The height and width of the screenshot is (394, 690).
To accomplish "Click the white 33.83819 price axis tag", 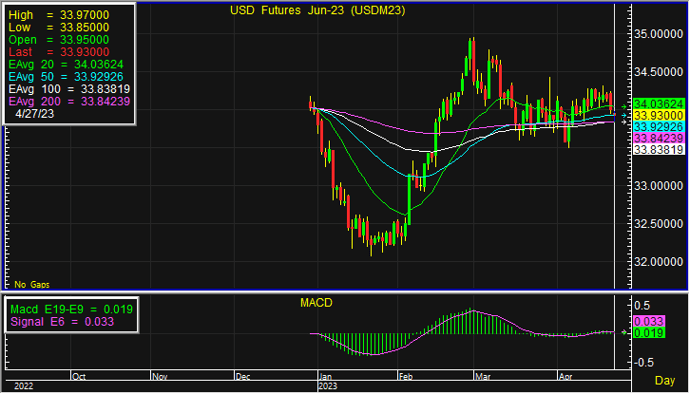I will [x=659, y=150].
